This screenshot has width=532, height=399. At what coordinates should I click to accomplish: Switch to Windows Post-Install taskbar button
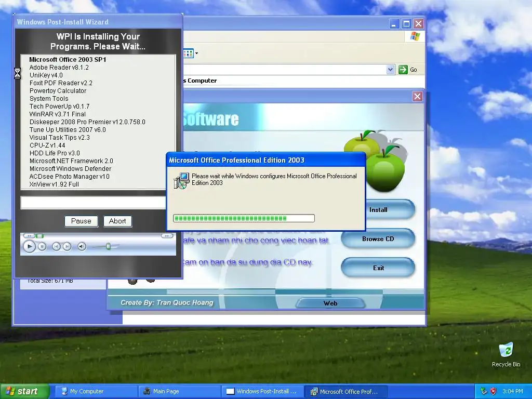click(x=262, y=392)
